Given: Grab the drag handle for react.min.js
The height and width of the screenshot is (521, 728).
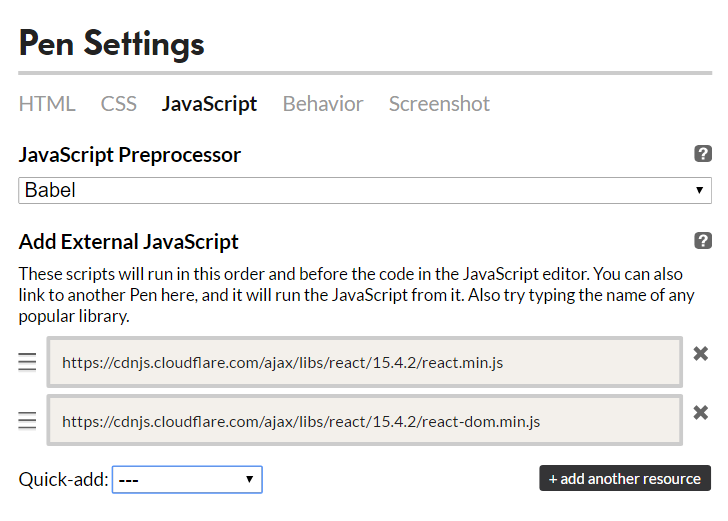Looking at the screenshot, I should 28,362.
